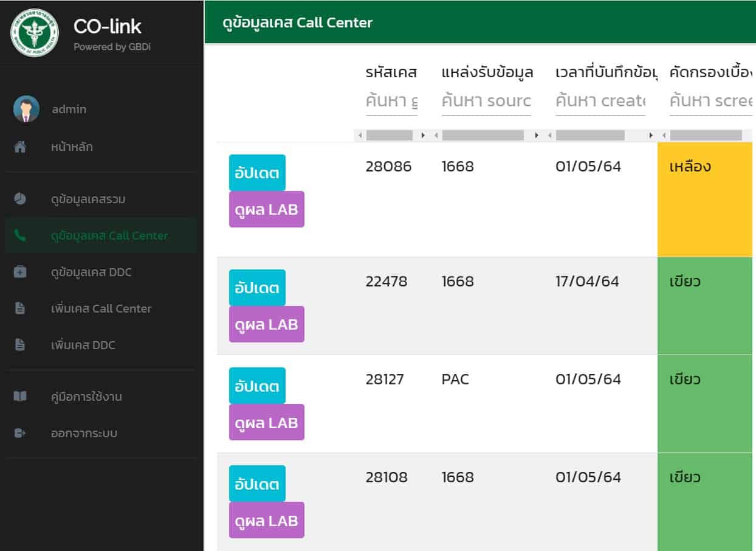Viewport: 756px width, 551px height.
Task: Click the รหัสเคส search input field
Action: coord(391,101)
